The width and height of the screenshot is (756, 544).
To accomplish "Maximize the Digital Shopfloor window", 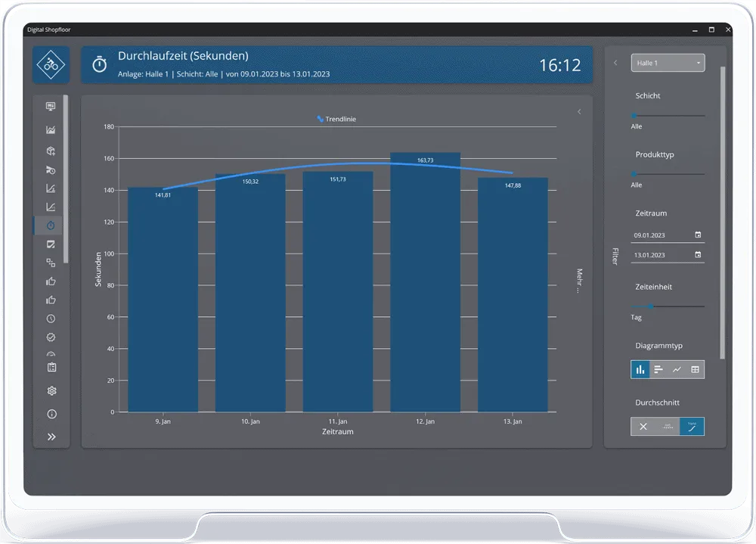I will click(x=711, y=30).
